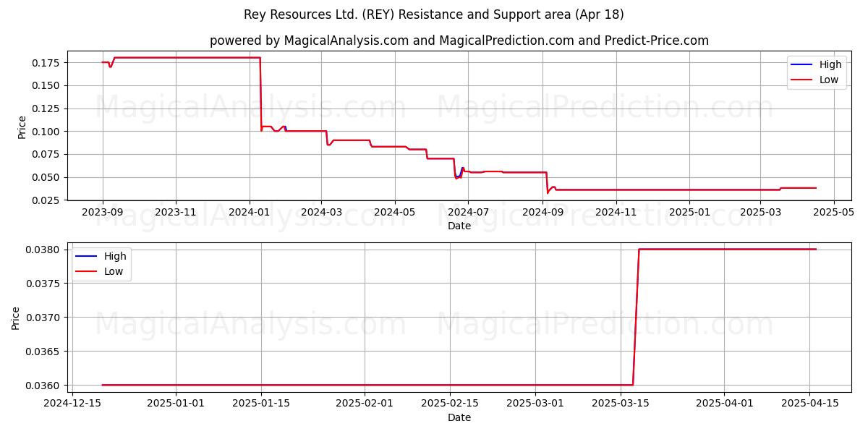The image size is (868, 434).
Task: Click the 2024-11 date tick label
Action: [615, 212]
